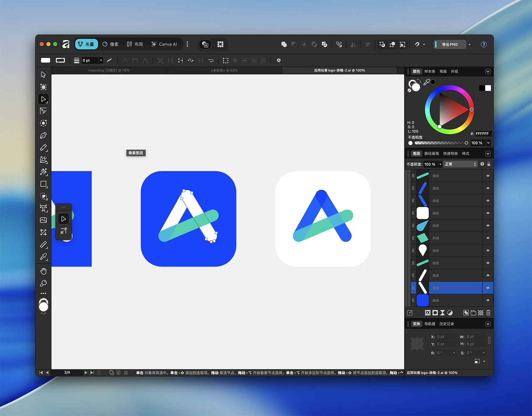Screen dimensions: 532x416
Task: Choose Transform Point tool in flyout
Action: click(64, 231)
